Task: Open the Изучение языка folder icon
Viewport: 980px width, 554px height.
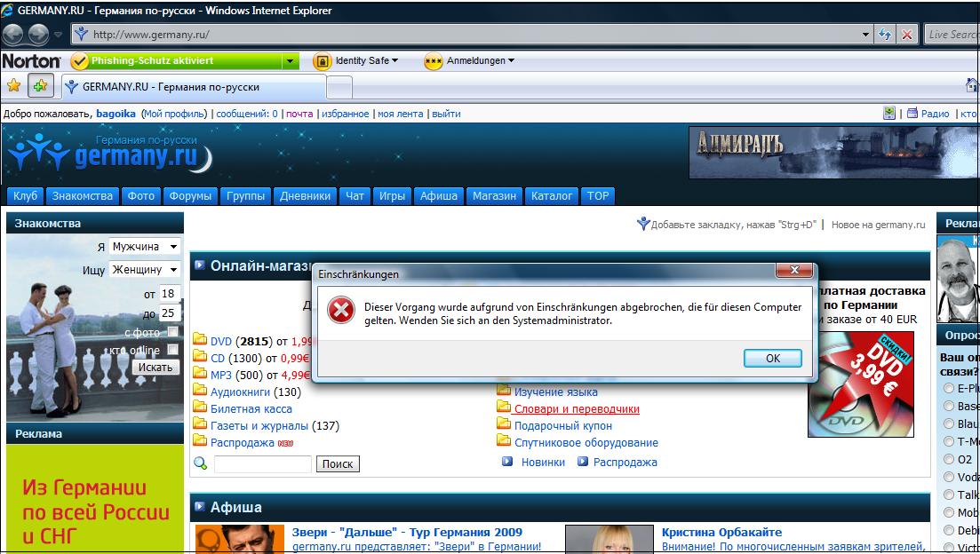Action: (504, 391)
